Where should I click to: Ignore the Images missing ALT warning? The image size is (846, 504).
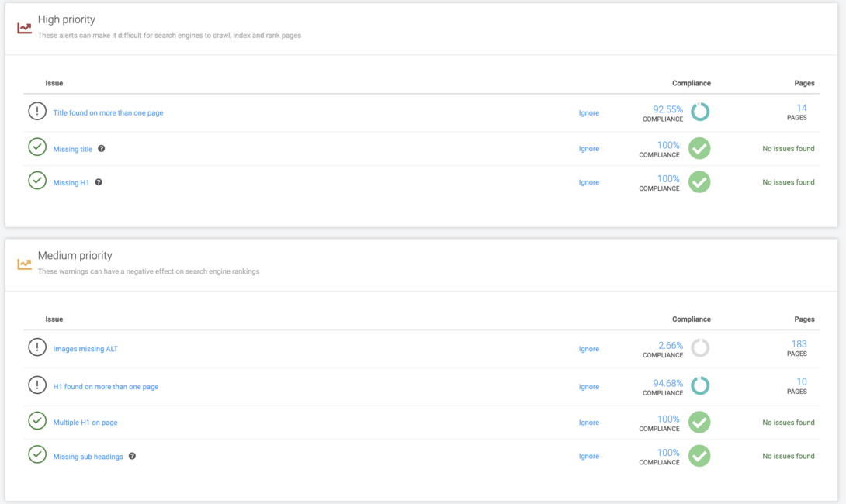589,349
